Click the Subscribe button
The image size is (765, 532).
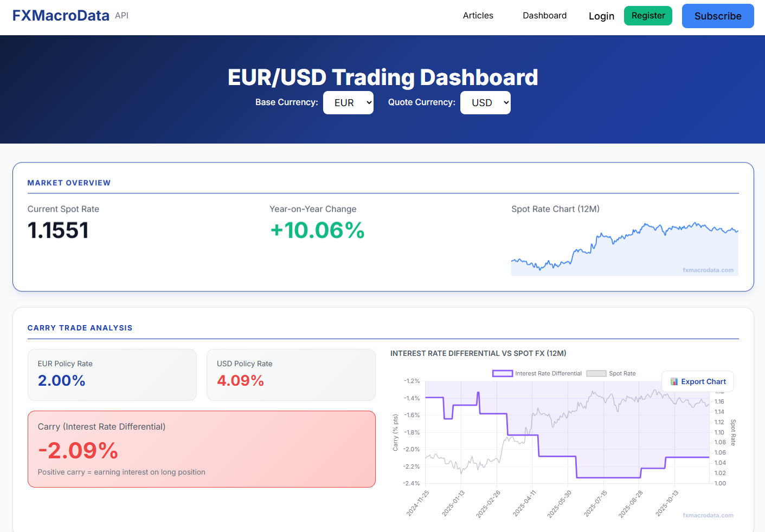[717, 16]
